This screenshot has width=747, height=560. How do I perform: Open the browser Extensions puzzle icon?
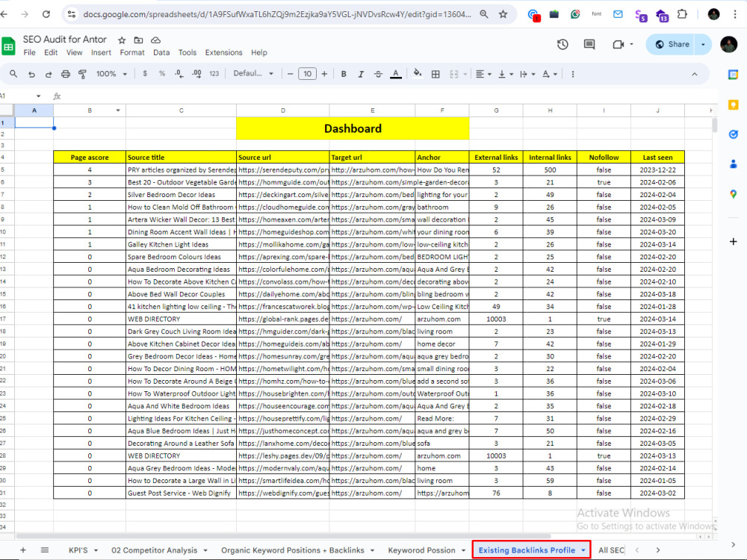point(682,14)
